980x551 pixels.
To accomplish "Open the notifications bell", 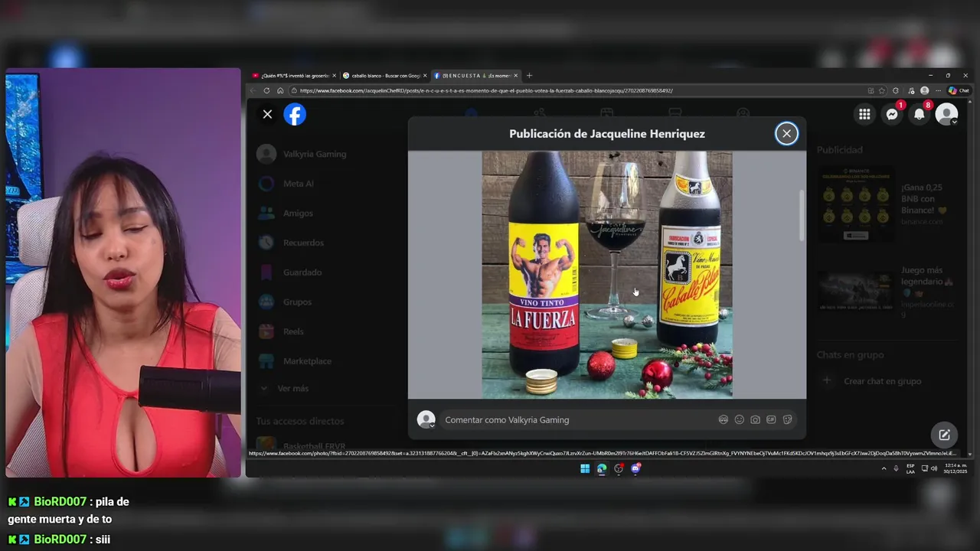I will pyautogui.click(x=920, y=114).
